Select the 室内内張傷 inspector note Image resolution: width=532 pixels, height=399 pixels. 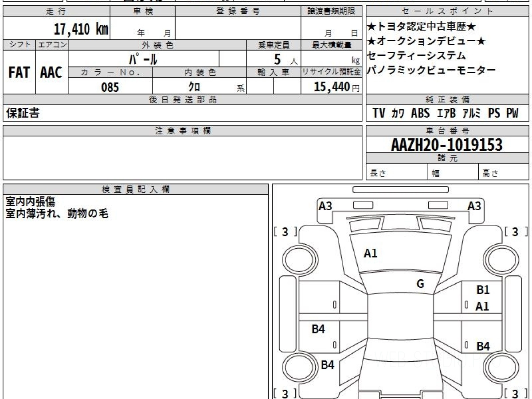(x=30, y=202)
